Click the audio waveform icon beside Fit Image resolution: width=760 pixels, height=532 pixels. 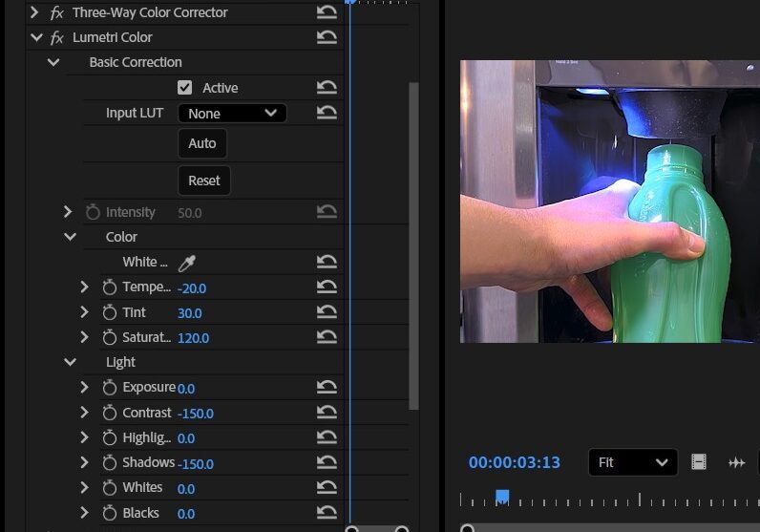coord(736,462)
